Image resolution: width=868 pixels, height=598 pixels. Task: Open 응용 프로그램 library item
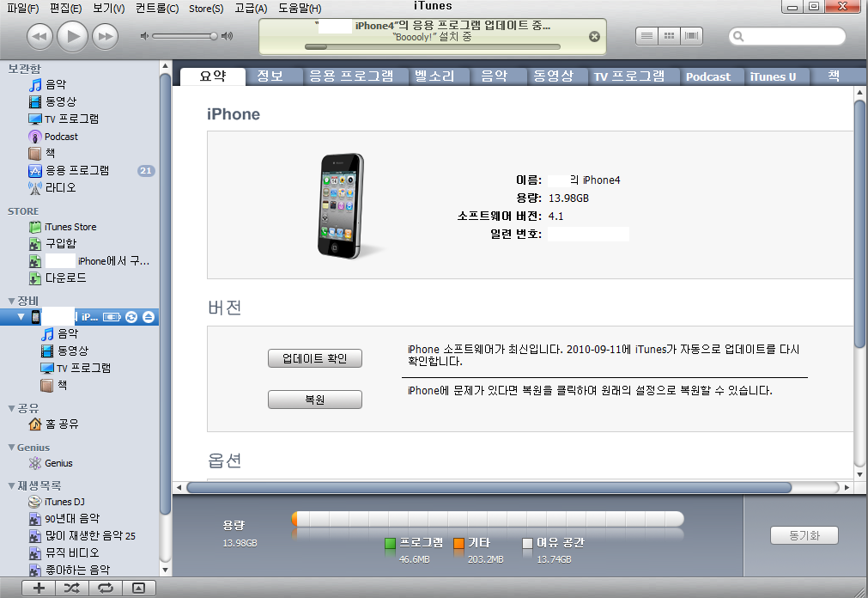pyautogui.click(x=69, y=171)
